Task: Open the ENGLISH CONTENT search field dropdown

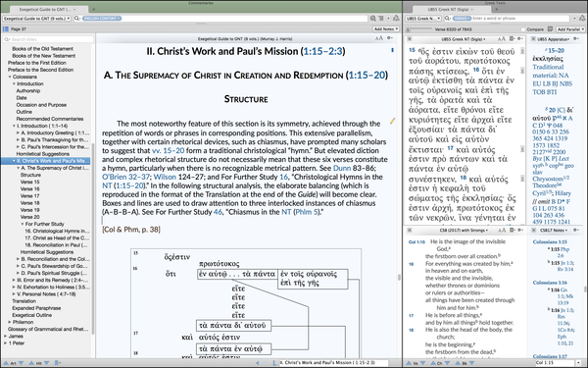Action: click(x=102, y=18)
